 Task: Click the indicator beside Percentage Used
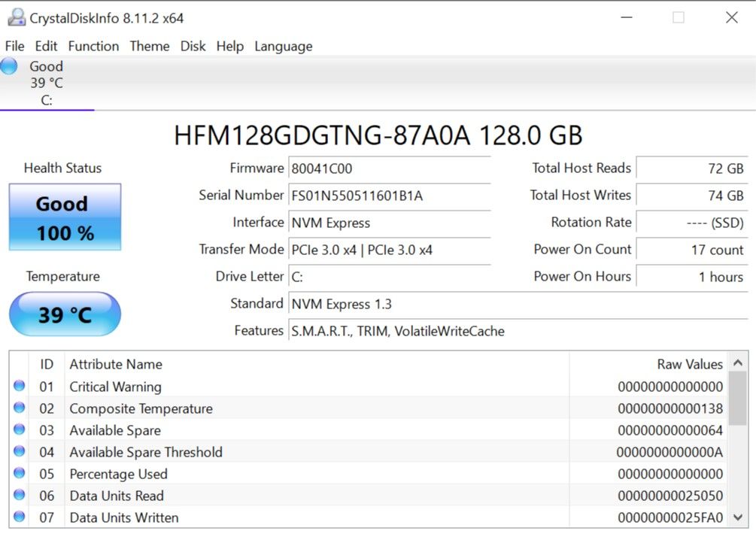(18, 474)
